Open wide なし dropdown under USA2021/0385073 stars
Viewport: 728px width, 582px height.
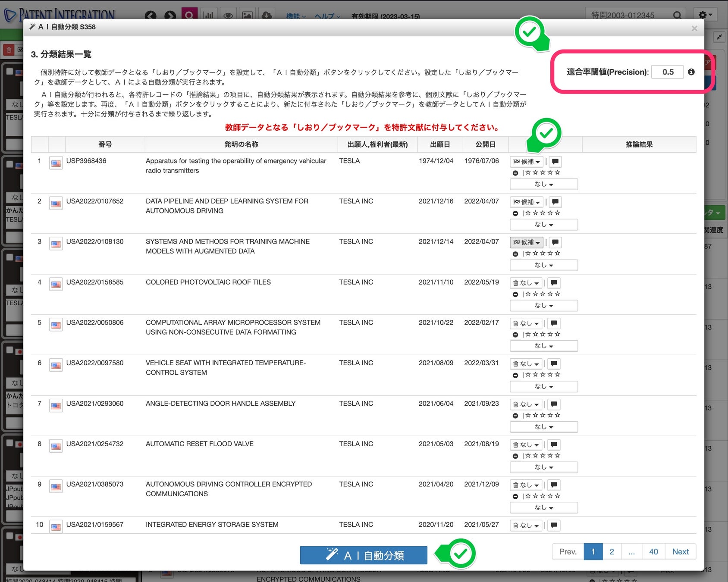point(544,508)
